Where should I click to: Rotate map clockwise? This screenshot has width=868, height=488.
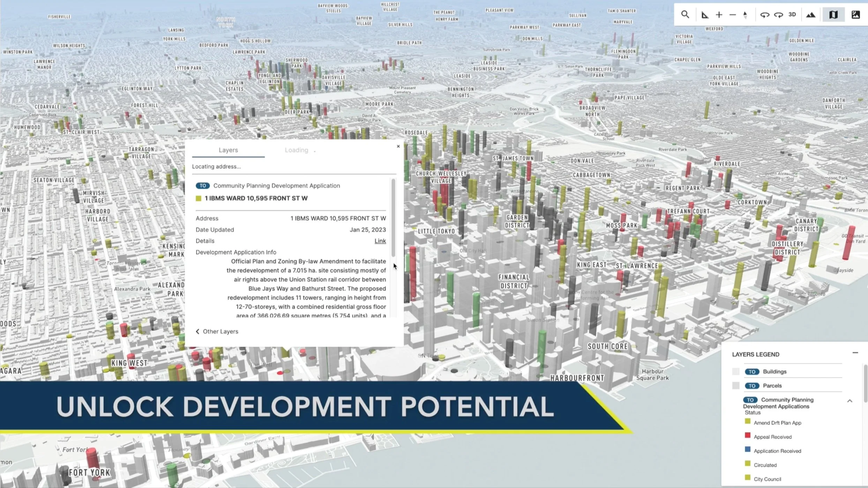[x=778, y=15]
